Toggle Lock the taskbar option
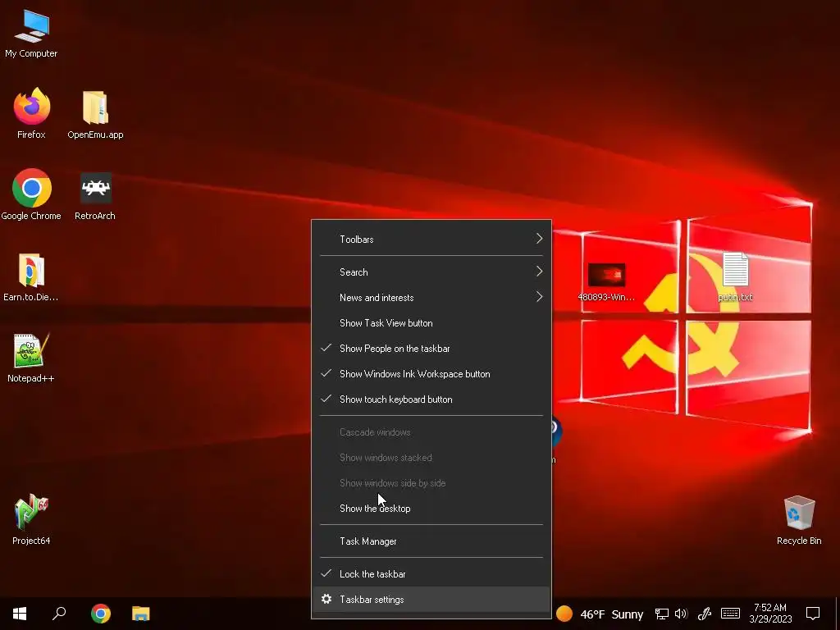This screenshot has width=840, height=630. click(x=431, y=573)
